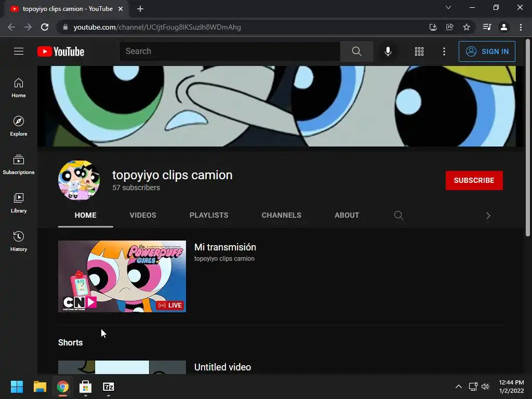Open the Untitled video link
Viewport: 532px width, 399px height.
click(222, 367)
